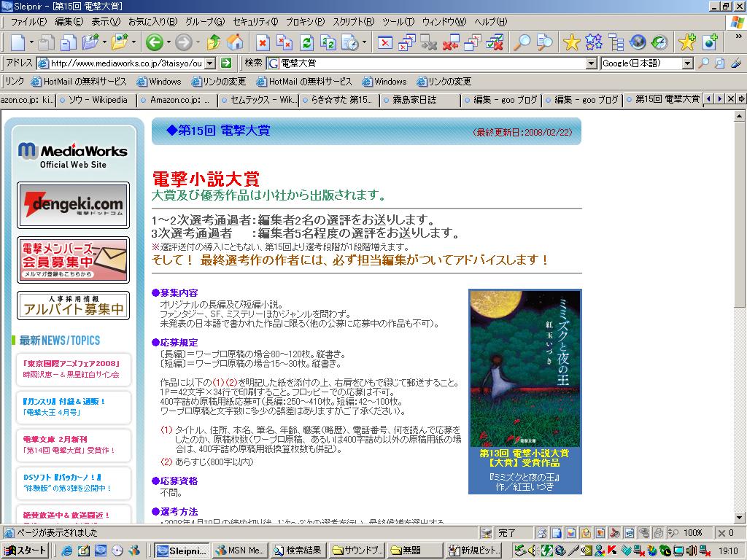
Task: Open the 電撃文庫 2月新刊 news item
Action: [x=73, y=445]
